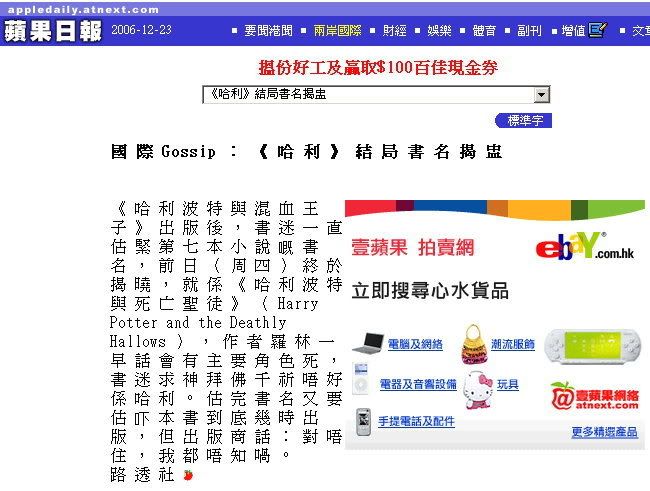Open 潮流服飾 category link

pyautogui.click(x=513, y=344)
